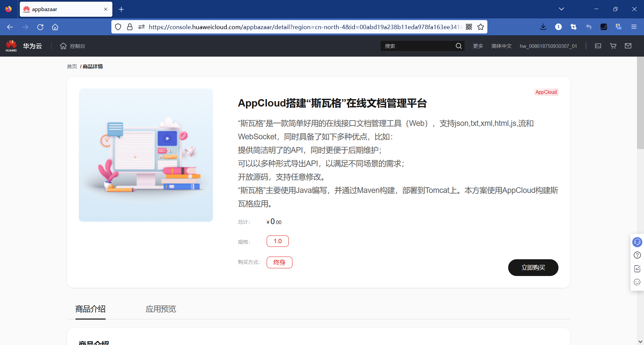This screenshot has height=345, width=644.
Task: Switch to the 应用预览 tab
Action: pos(161,309)
